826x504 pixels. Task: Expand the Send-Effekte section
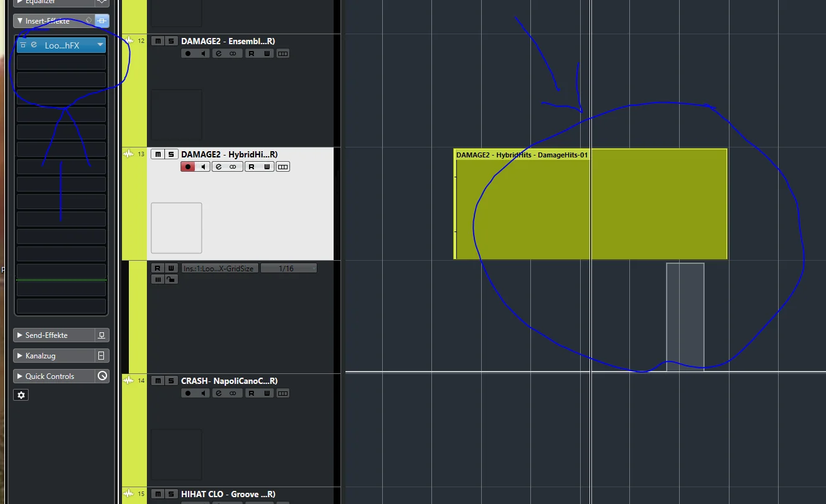coord(20,335)
